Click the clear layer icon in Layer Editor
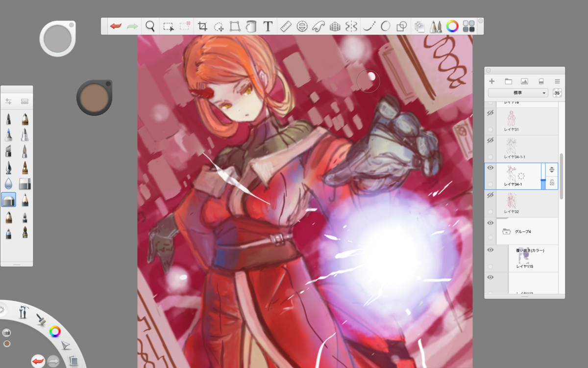Viewport: 588px width, 368px height. 541,81
